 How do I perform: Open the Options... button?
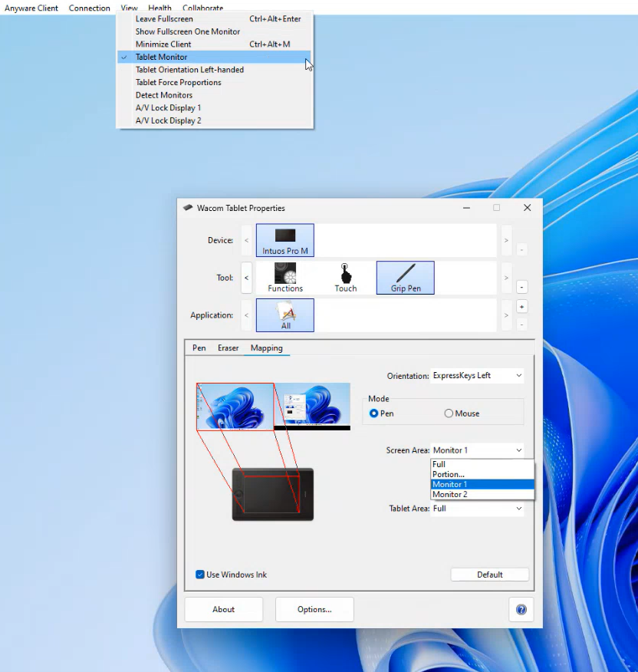pyautogui.click(x=314, y=609)
